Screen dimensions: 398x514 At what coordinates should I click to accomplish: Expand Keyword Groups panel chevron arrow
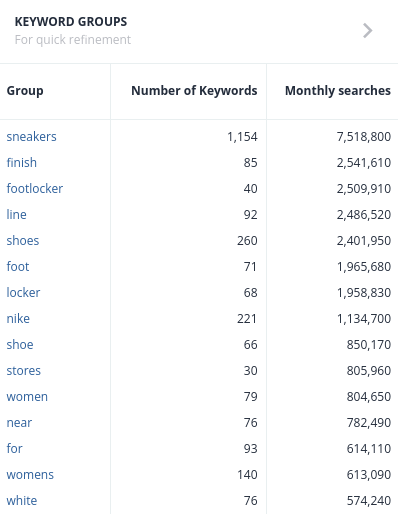coord(367,31)
